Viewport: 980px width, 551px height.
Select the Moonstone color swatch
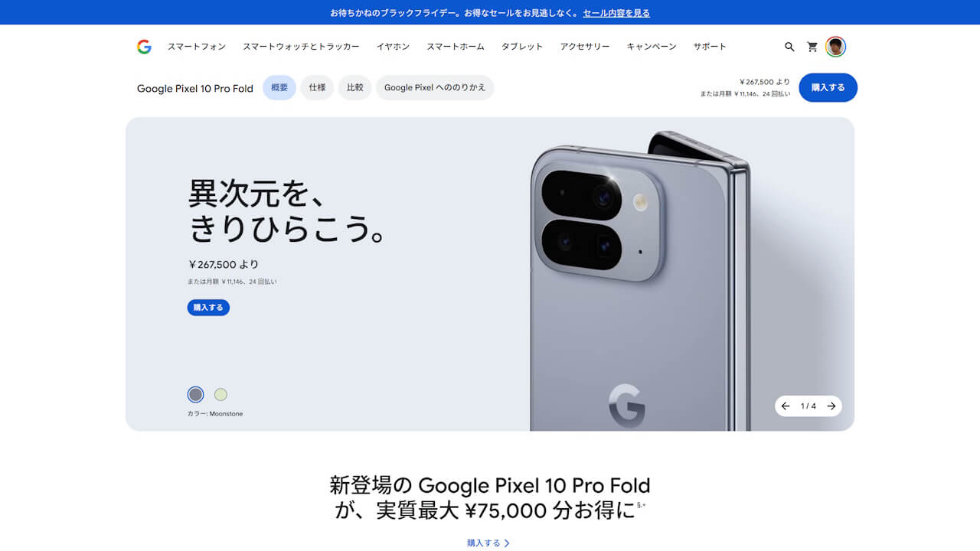pyautogui.click(x=196, y=395)
